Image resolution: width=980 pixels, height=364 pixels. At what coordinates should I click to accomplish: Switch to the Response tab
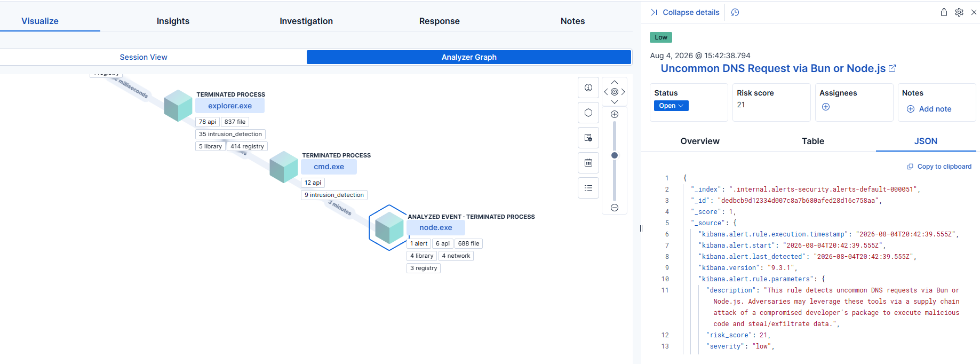pos(440,21)
